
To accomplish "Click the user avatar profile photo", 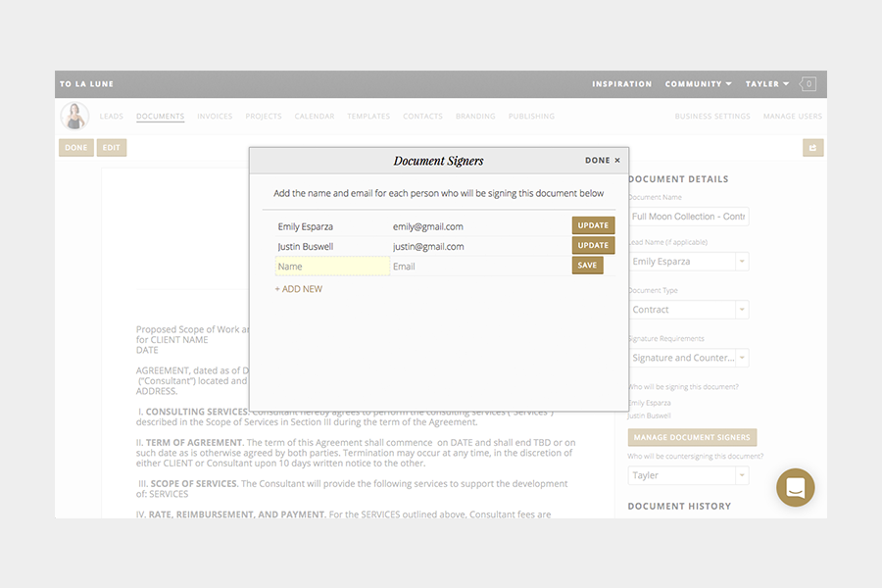I will click(x=74, y=116).
